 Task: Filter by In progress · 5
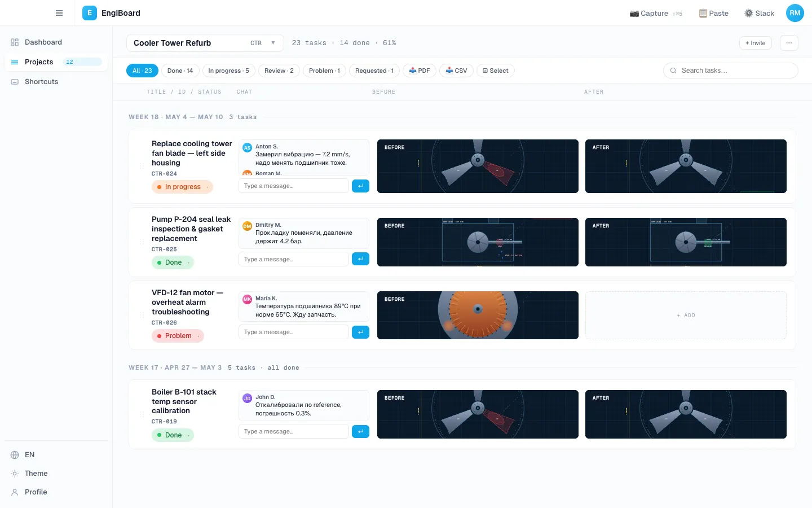tap(228, 71)
